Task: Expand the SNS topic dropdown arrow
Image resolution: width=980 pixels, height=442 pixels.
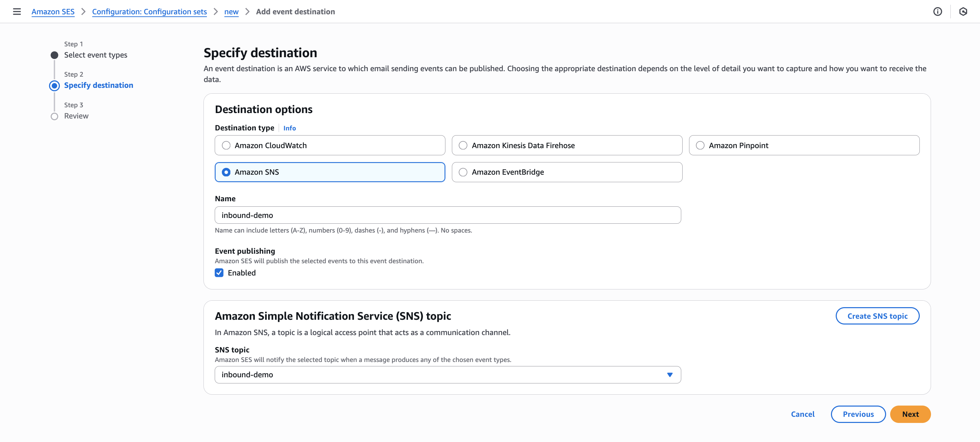Action: 670,375
